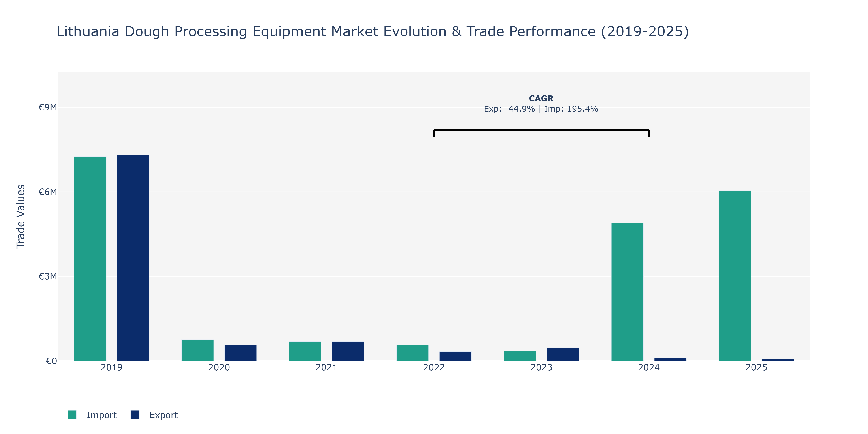This screenshot has width=868, height=434.
Task: Click the €6M y-axis label
Action: click(x=48, y=192)
